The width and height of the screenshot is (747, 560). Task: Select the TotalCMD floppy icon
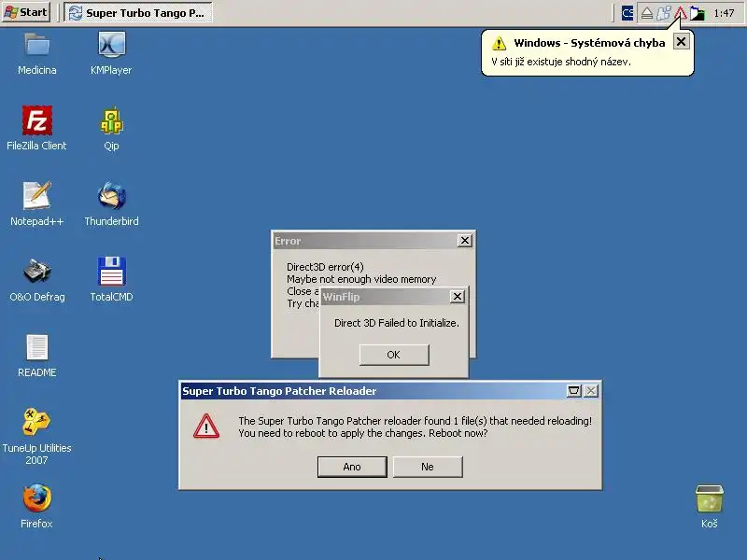(x=111, y=272)
